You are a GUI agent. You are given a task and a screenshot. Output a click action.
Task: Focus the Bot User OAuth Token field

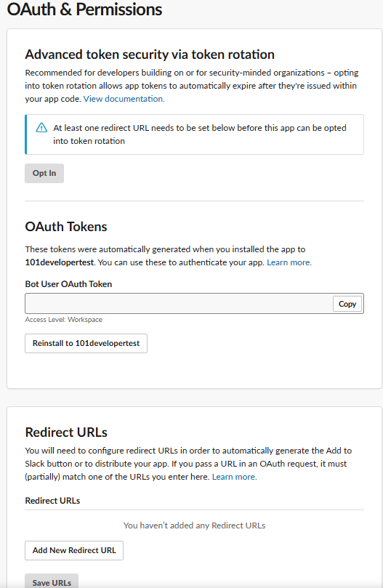[x=179, y=303]
